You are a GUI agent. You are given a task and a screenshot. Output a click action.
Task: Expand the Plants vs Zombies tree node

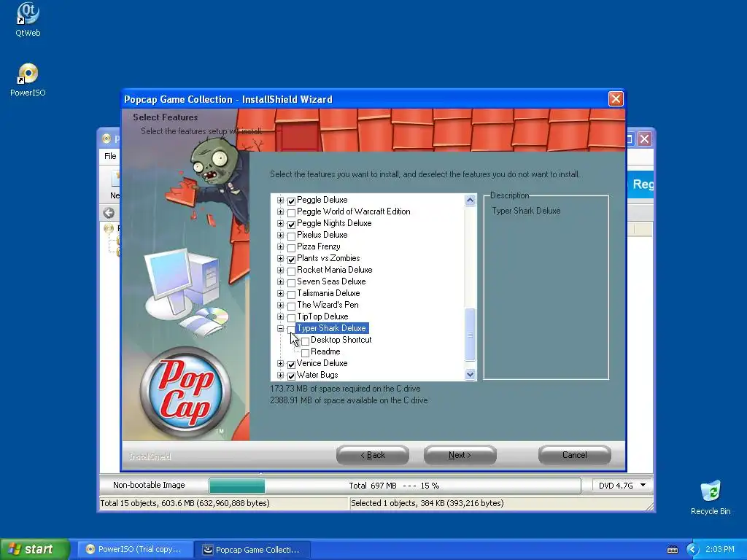pyautogui.click(x=281, y=259)
